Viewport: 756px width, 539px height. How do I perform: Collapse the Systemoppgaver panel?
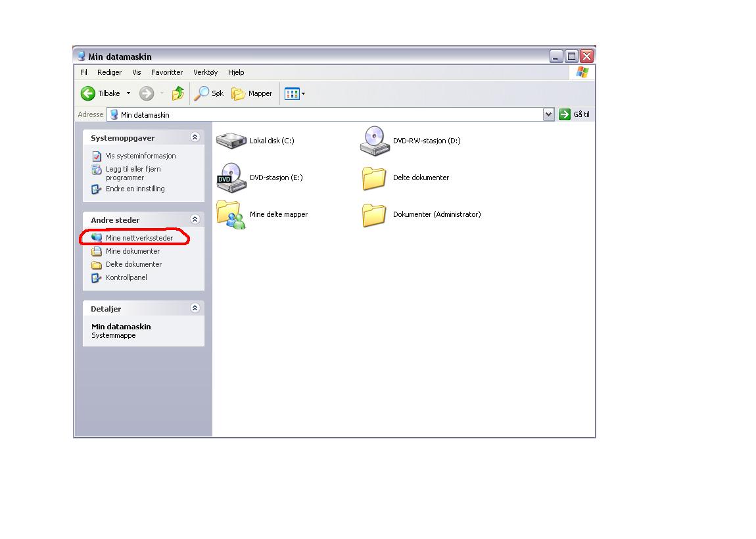[x=195, y=137]
